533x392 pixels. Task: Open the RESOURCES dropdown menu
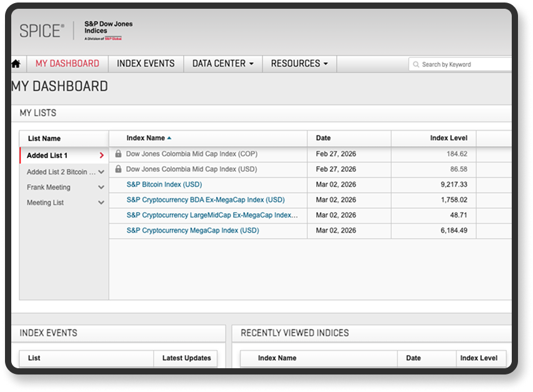click(298, 63)
